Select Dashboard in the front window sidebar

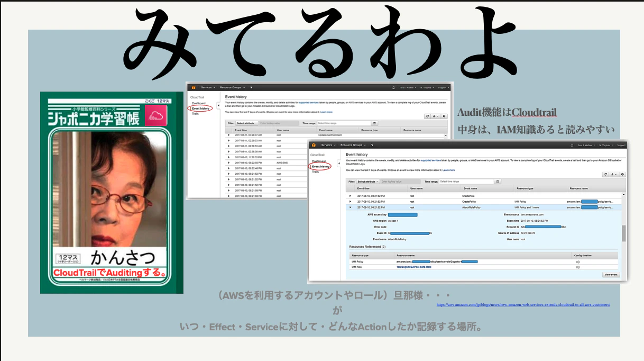pyautogui.click(x=319, y=161)
